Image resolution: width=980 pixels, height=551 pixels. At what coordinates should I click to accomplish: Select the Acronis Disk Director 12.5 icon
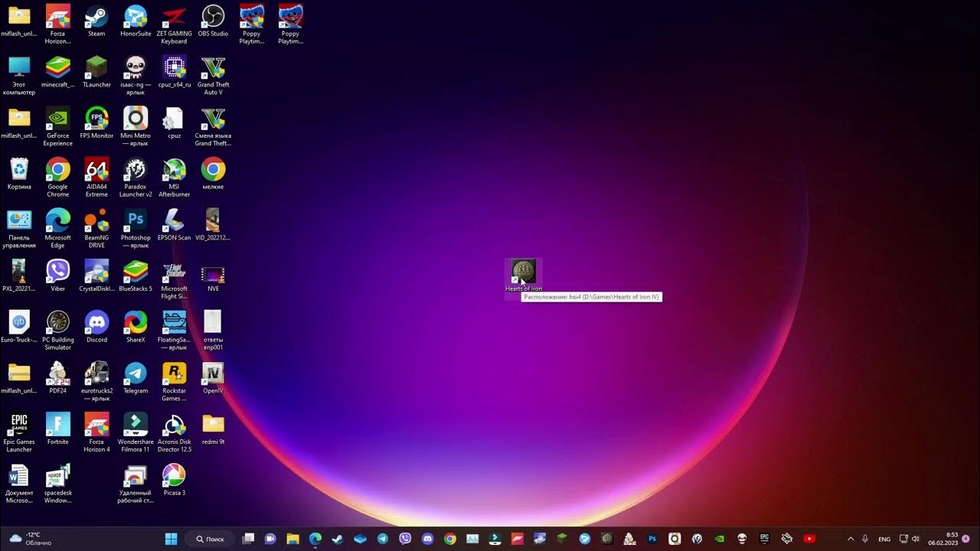tap(175, 433)
